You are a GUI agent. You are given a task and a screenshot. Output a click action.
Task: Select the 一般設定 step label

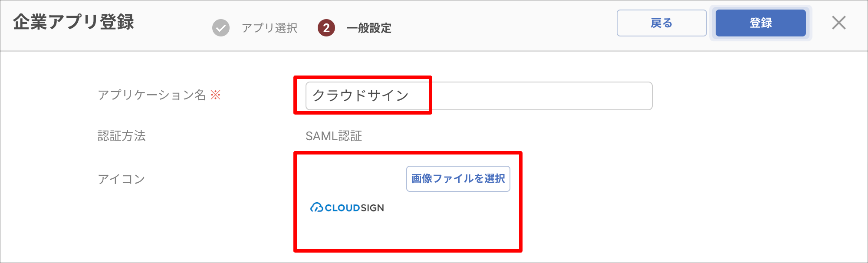[369, 28]
